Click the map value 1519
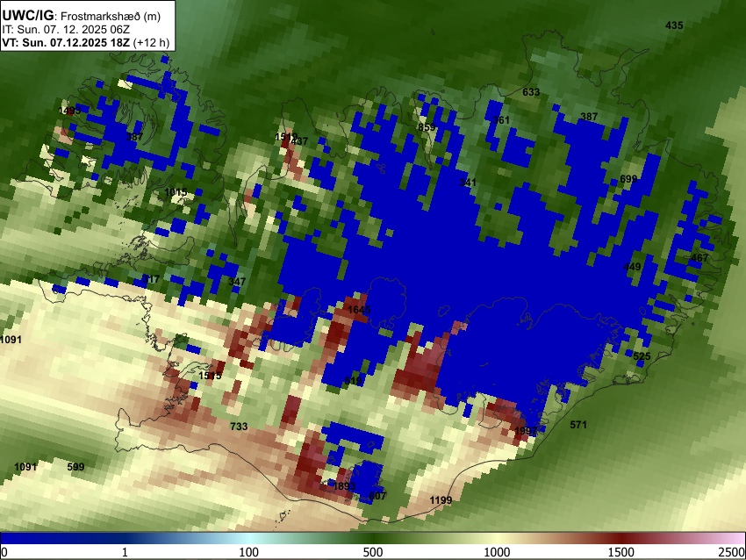The height and width of the screenshot is (560, 746). (286, 137)
